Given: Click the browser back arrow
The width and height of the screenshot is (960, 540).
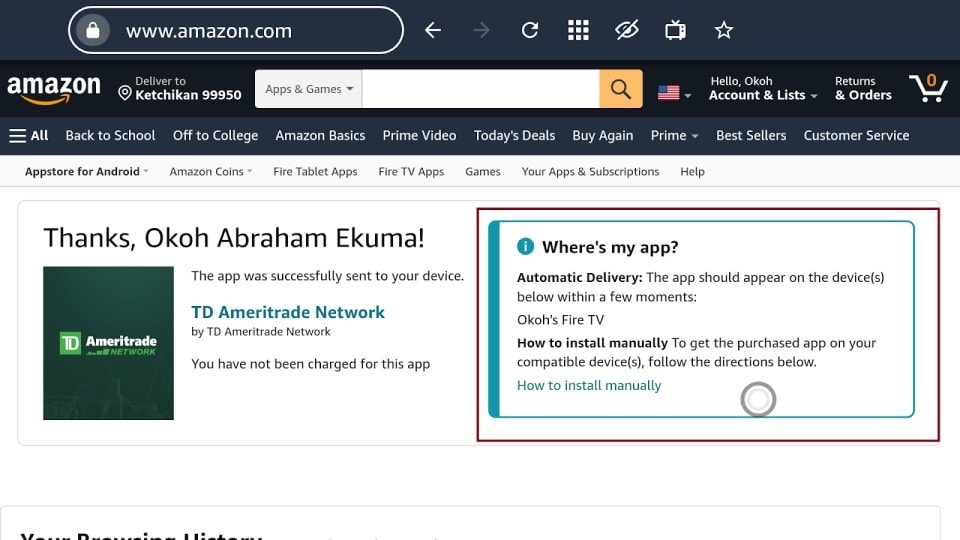Looking at the screenshot, I should point(433,31).
